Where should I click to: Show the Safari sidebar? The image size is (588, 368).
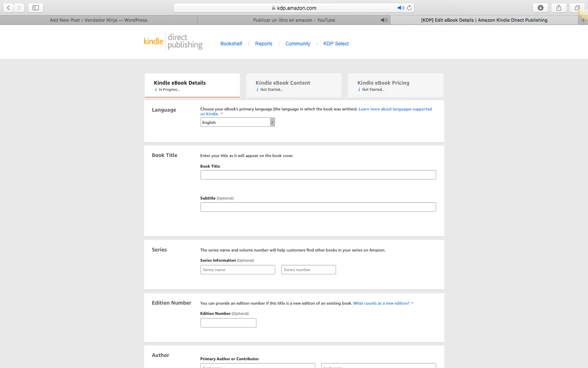pyautogui.click(x=36, y=8)
